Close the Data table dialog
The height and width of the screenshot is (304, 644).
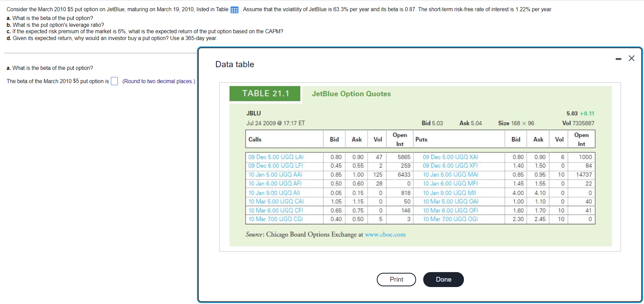[631, 58]
